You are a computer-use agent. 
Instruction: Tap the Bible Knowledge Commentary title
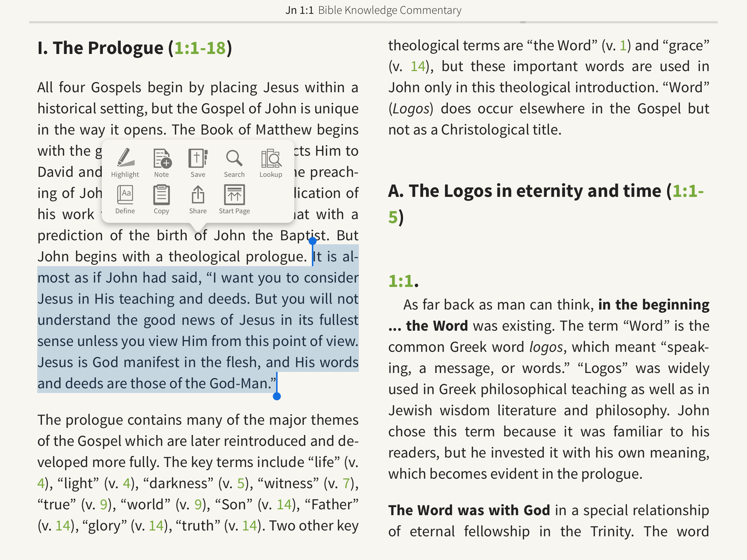pyautogui.click(x=390, y=10)
